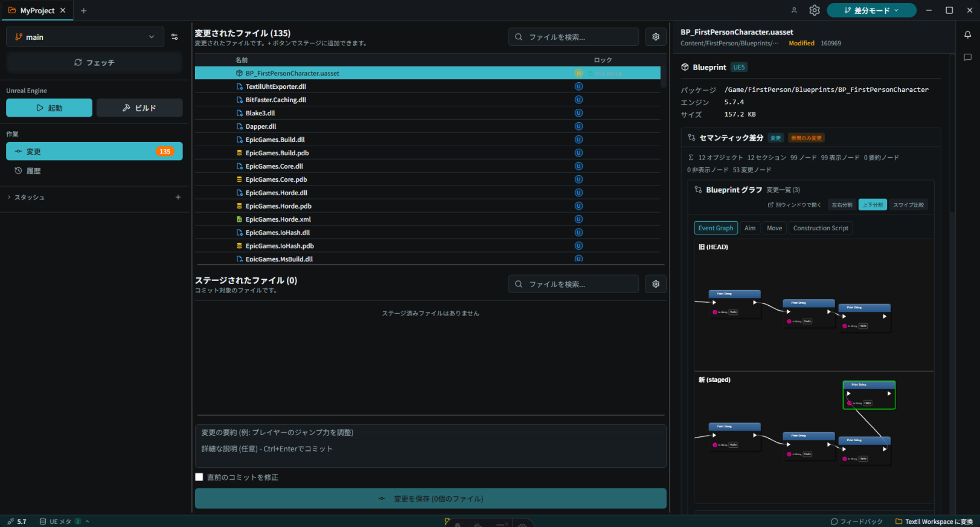Click the green highlighted node in staged graph
This screenshot has width=980, height=527.
[x=869, y=395]
